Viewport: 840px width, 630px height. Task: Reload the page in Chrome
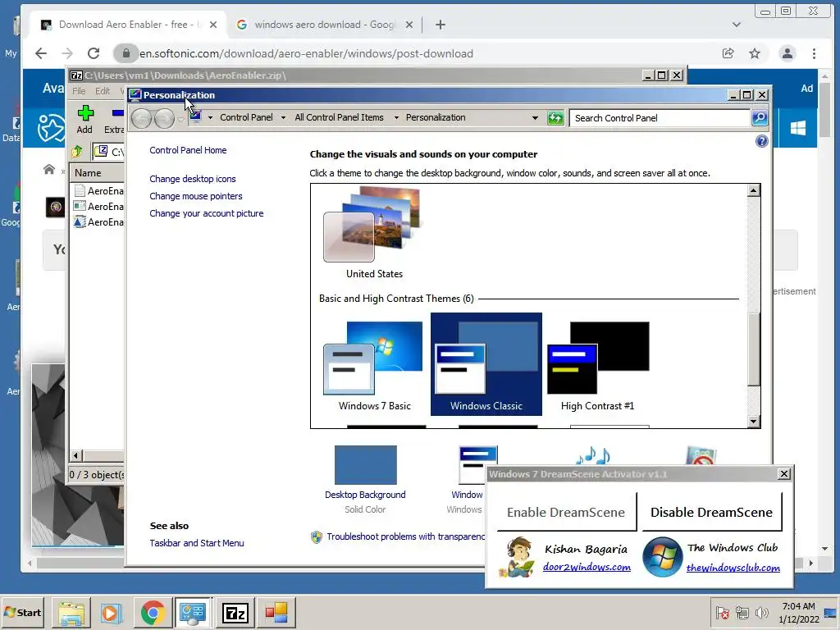tap(94, 53)
